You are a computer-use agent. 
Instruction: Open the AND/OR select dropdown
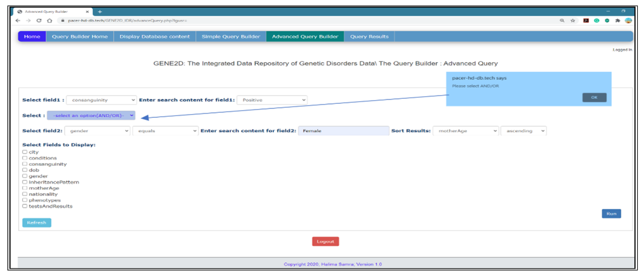tap(91, 115)
